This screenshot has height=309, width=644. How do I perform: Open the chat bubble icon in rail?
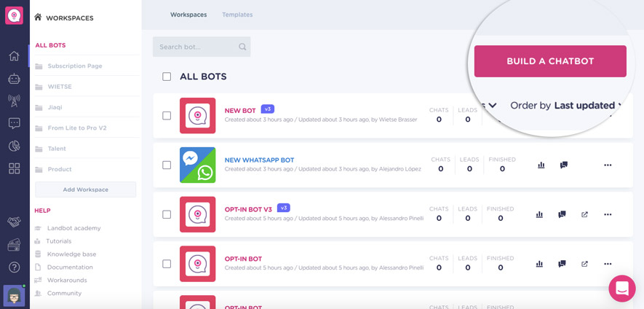[x=15, y=123]
